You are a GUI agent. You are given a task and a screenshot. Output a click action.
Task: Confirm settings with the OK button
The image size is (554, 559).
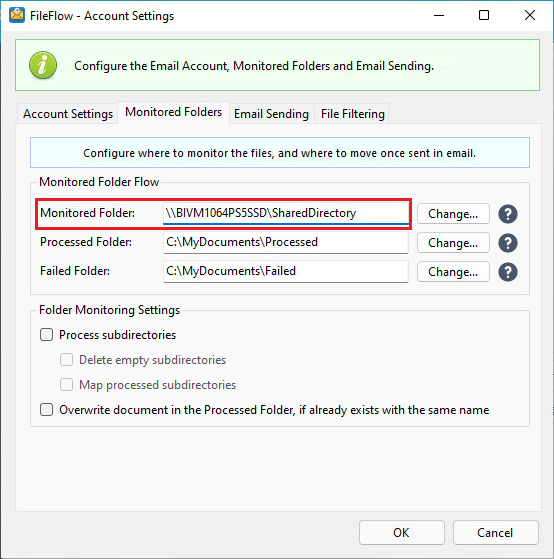pos(402,532)
